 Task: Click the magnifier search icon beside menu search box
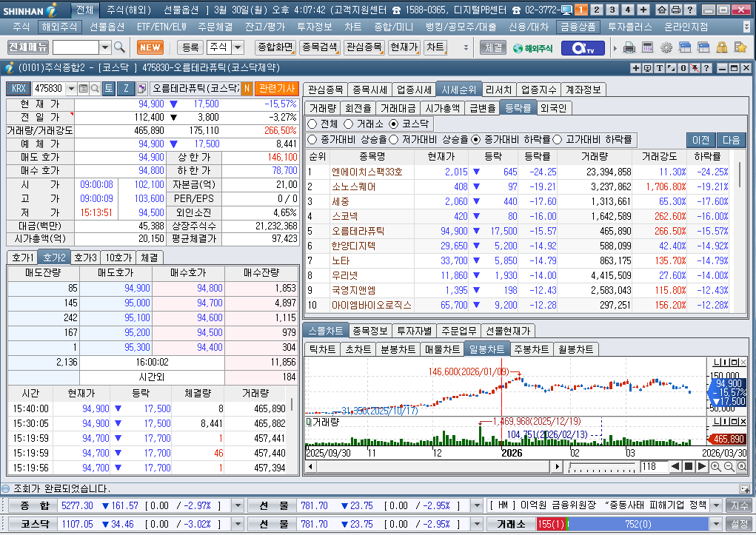tap(119, 47)
